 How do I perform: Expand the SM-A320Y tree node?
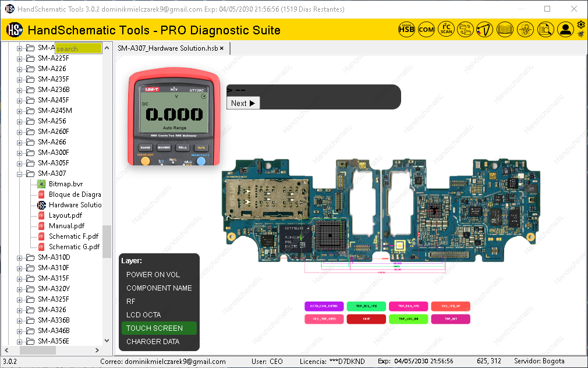point(19,289)
